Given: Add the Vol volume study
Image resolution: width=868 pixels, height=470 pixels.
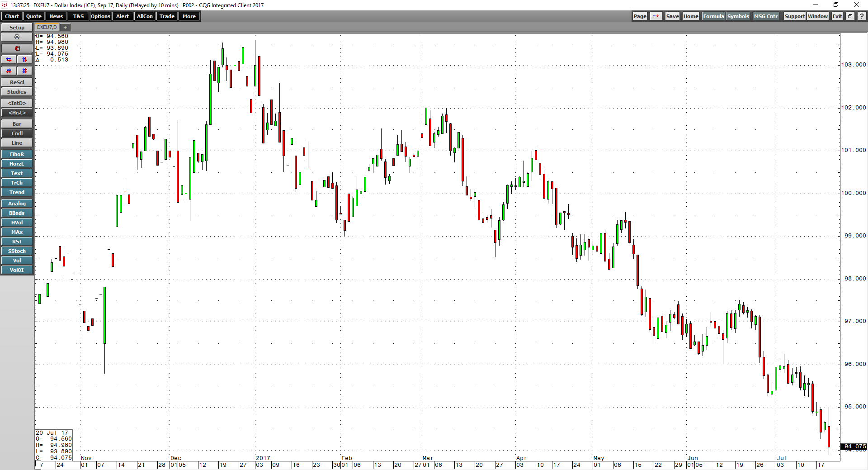Looking at the screenshot, I should click(17, 261).
